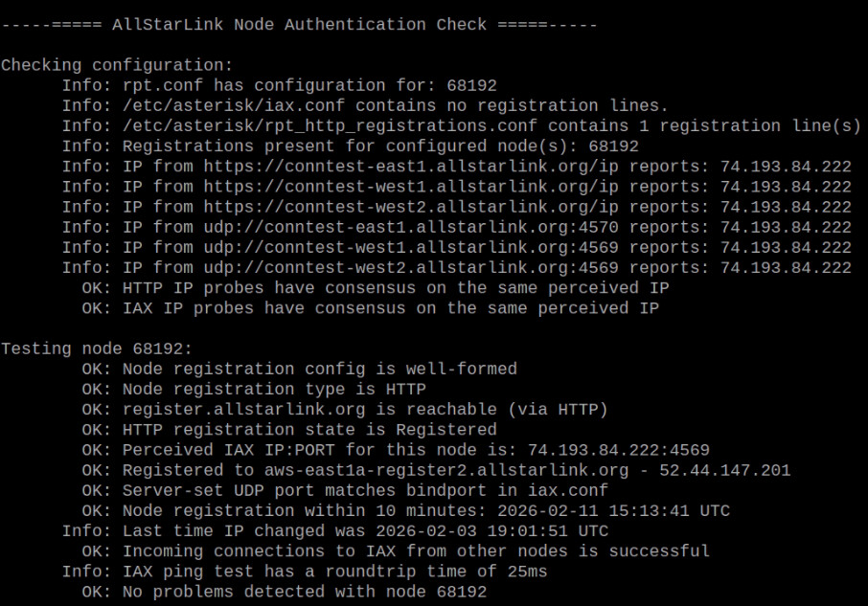Viewport: 868px width, 606px height.
Task: Click the AllStarLink Node Authentication Check header
Action: pyautogui.click(x=299, y=24)
